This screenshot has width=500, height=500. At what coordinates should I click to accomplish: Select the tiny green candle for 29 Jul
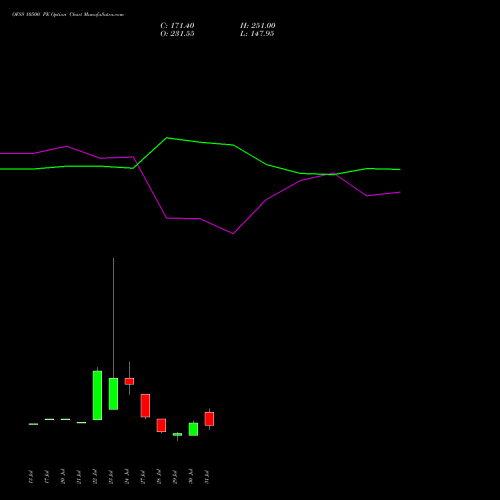point(177,435)
